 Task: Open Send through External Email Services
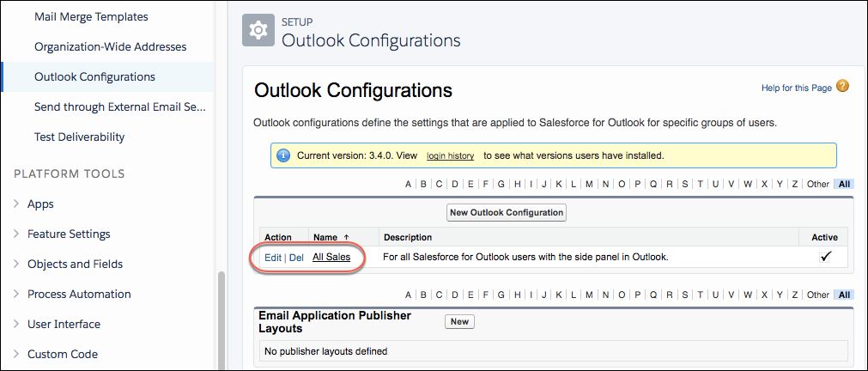pyautogui.click(x=120, y=106)
